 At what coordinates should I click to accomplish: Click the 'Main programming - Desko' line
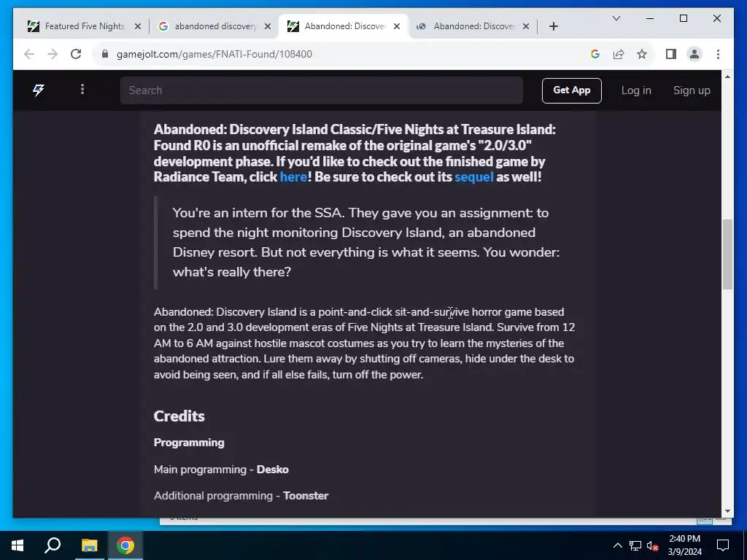point(221,470)
